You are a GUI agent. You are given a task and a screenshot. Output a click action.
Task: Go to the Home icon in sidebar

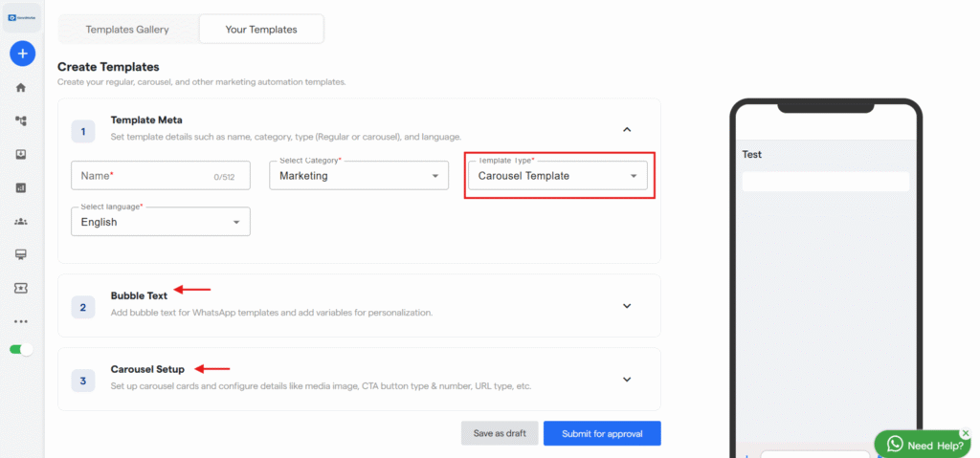pyautogui.click(x=21, y=88)
